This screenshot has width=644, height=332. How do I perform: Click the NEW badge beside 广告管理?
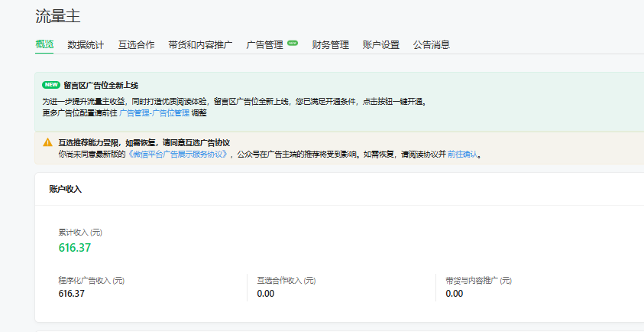click(x=293, y=44)
